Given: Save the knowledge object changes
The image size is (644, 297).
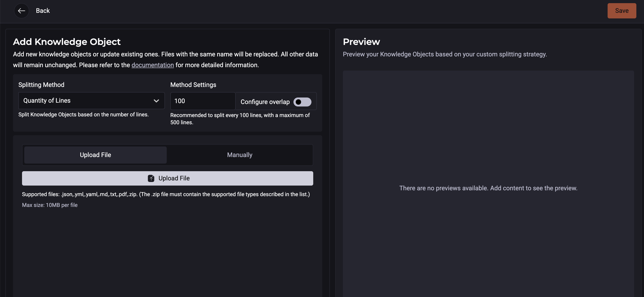Looking at the screenshot, I should (x=622, y=11).
